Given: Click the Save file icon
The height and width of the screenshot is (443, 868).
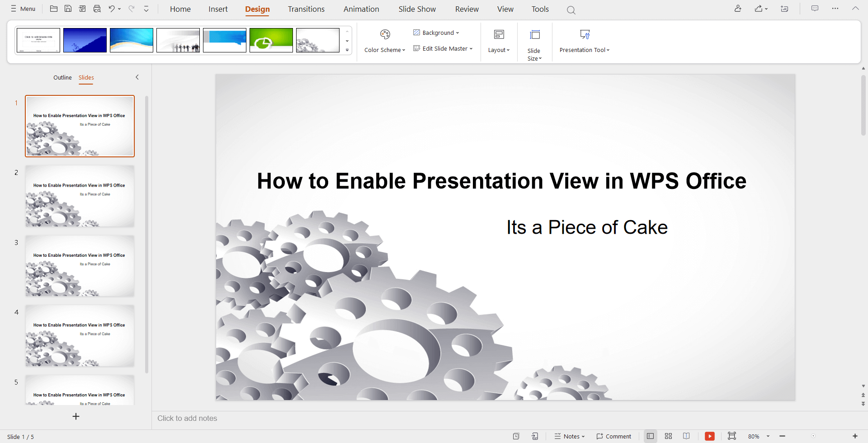Looking at the screenshot, I should coord(68,9).
